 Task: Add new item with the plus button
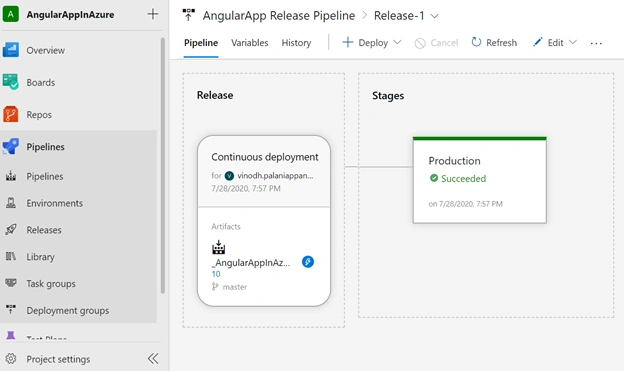(153, 14)
